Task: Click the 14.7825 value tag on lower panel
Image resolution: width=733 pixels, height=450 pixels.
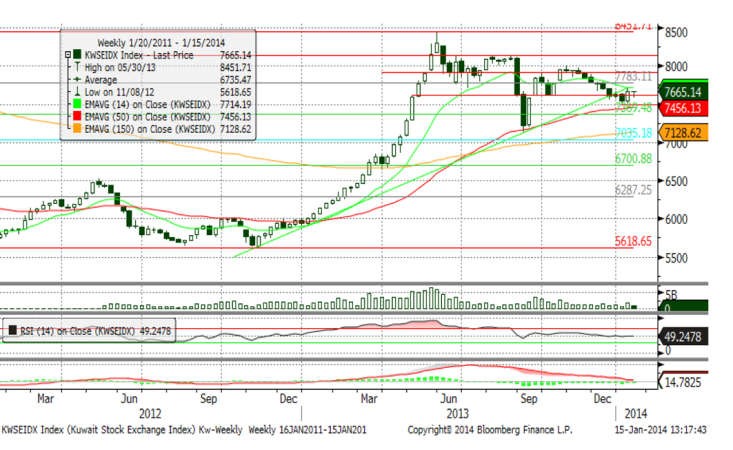Action: click(683, 382)
